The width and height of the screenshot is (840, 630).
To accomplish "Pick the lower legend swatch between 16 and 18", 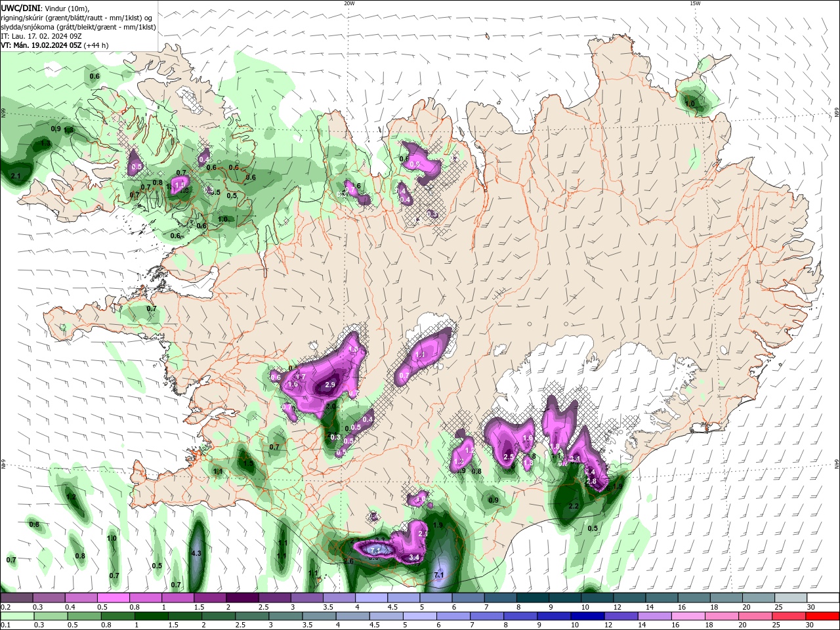I will (x=688, y=616).
